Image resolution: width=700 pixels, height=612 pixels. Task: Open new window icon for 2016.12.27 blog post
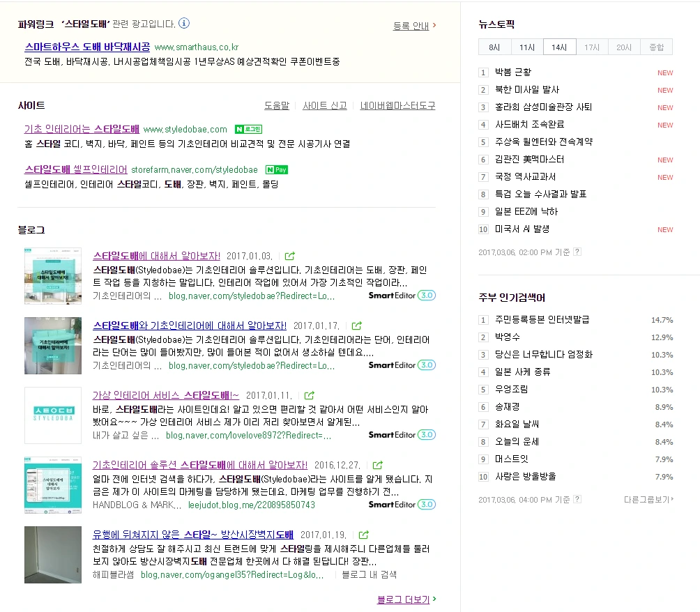click(378, 465)
